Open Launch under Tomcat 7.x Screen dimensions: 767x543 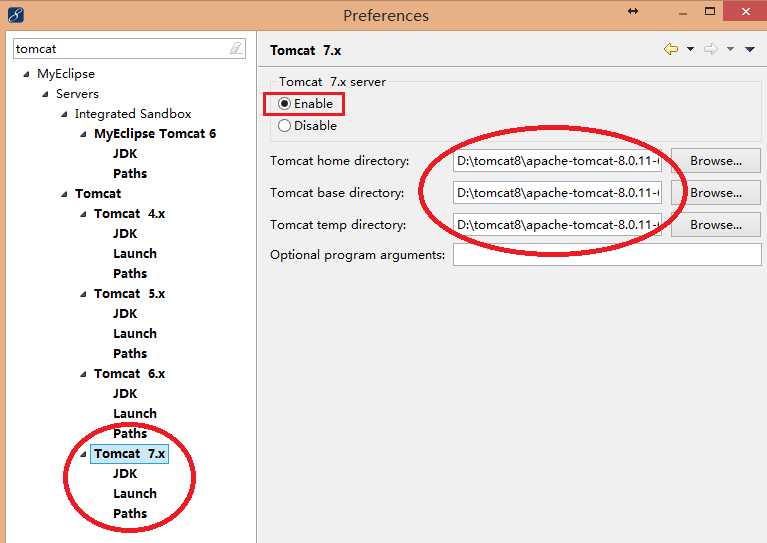(x=135, y=494)
